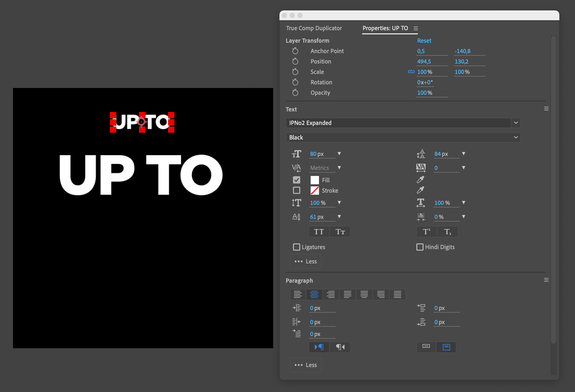Switch to the True Comp Duplicator tab
This screenshot has height=392, width=575.
pos(314,28)
